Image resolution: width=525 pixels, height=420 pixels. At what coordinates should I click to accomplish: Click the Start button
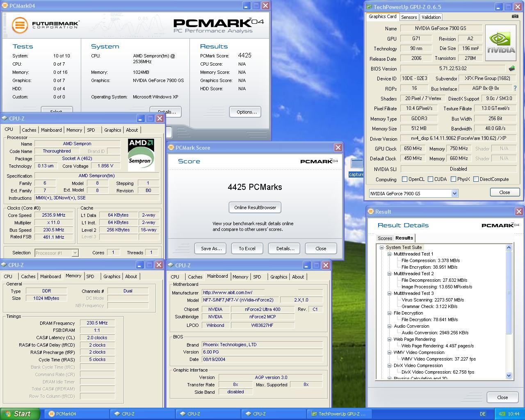point(20,414)
